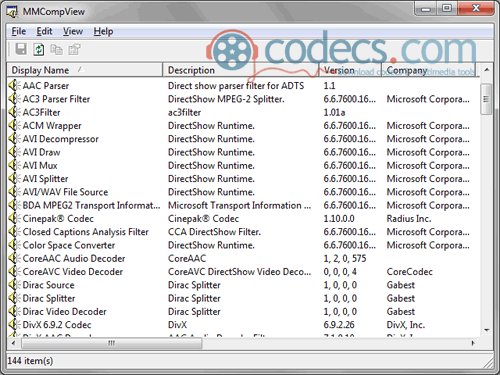This screenshot has height=375, width=500.
Task: Click the speaker icon beside Color Space Converter
Action: [14, 245]
